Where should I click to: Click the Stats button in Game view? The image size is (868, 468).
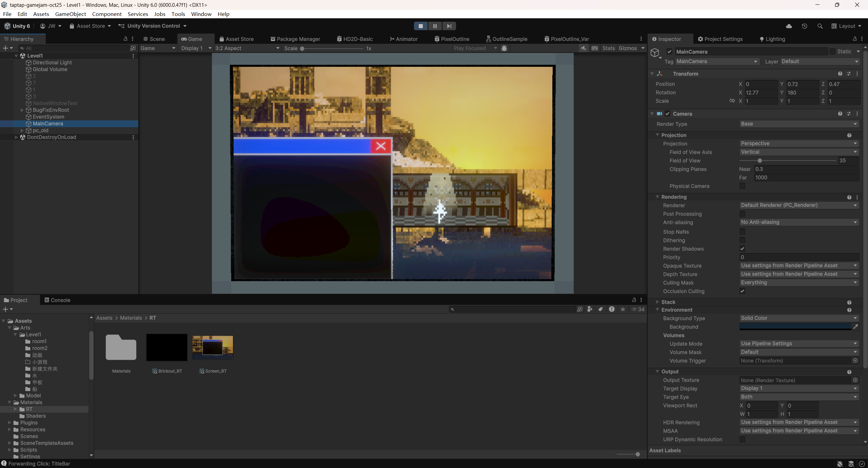[608, 48]
